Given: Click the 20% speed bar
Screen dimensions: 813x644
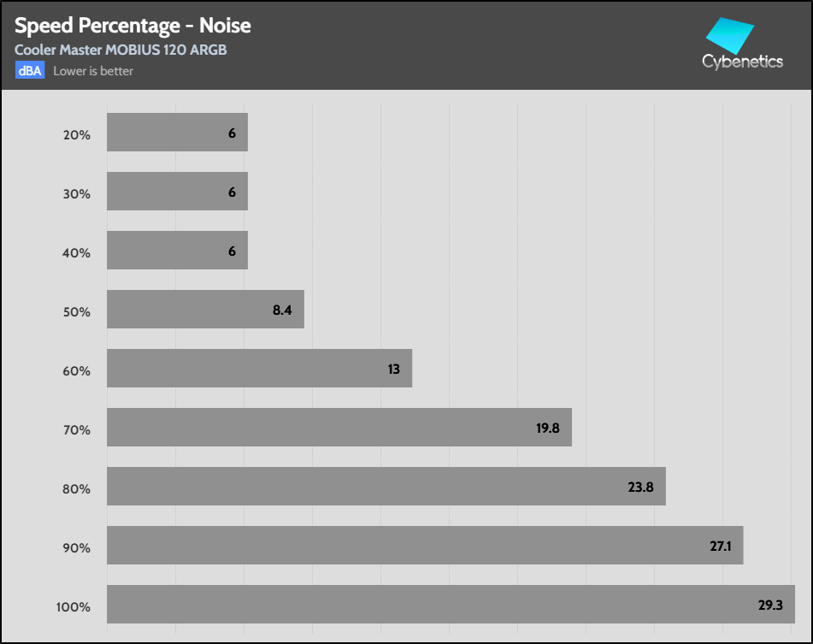Looking at the screenshot, I should click(x=177, y=133).
